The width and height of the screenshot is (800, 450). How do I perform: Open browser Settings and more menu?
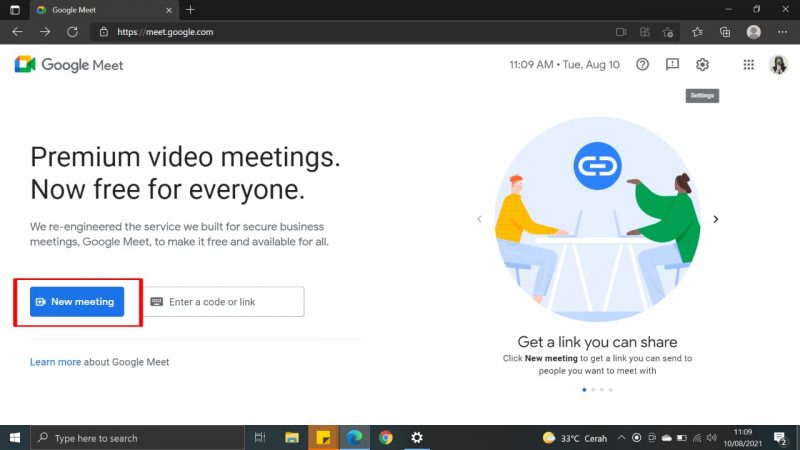coord(782,32)
